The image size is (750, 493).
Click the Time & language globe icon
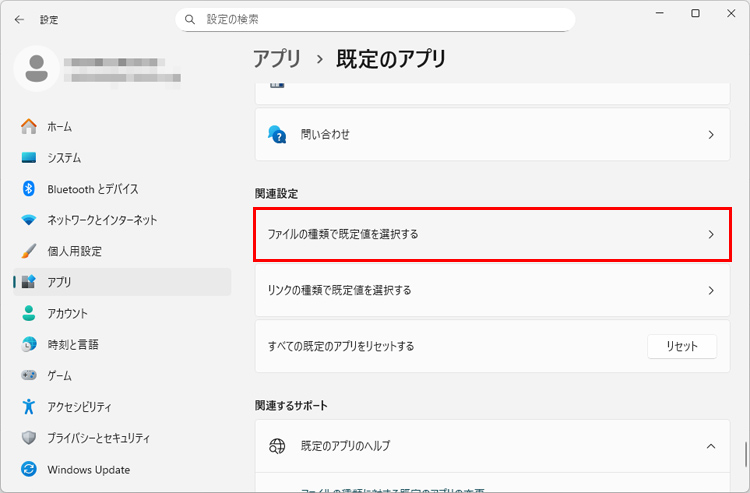tap(29, 344)
